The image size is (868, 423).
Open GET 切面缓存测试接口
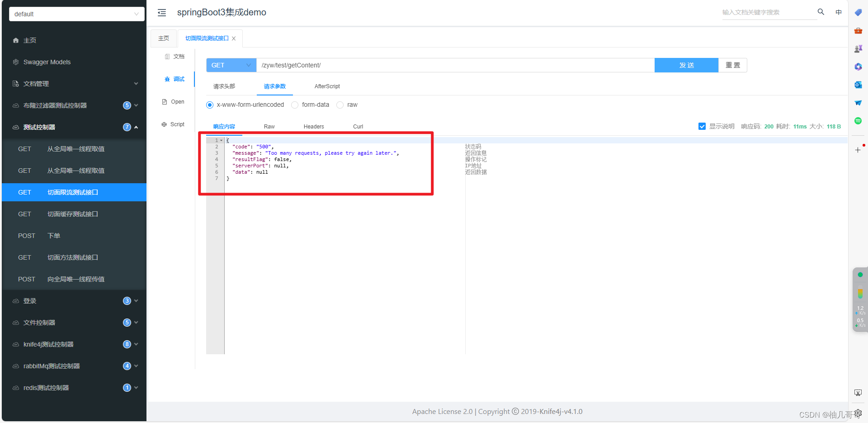(x=74, y=214)
